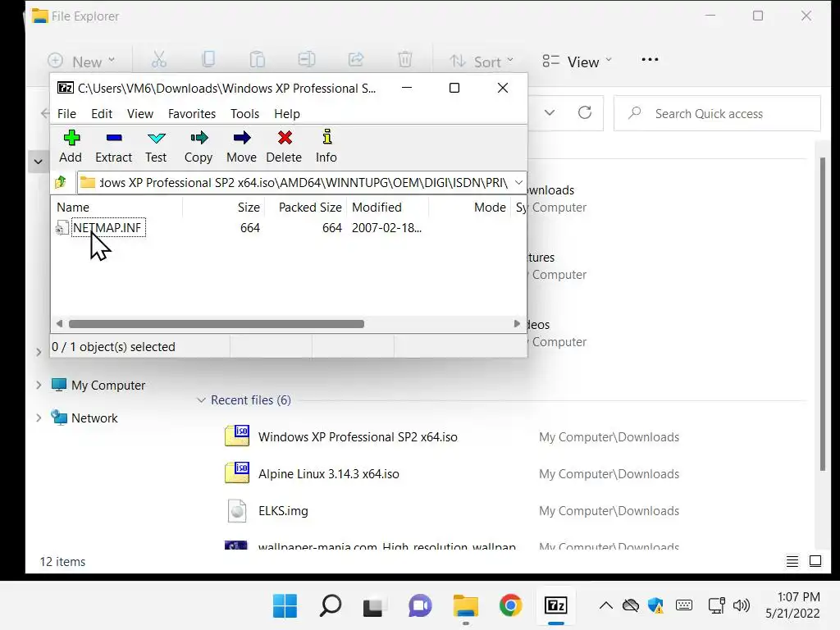The image size is (840, 630).
Task: Open the File Explorer address history dropdown
Action: [x=550, y=113]
